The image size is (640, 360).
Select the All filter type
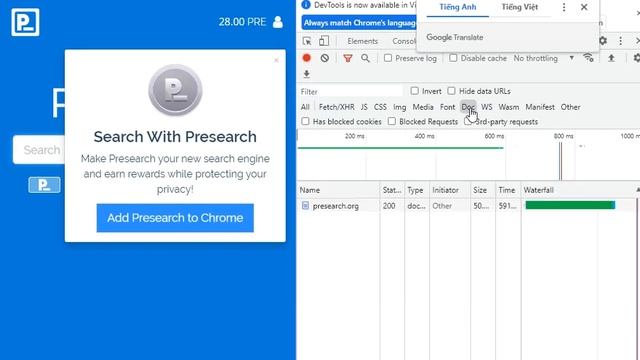coord(305,107)
